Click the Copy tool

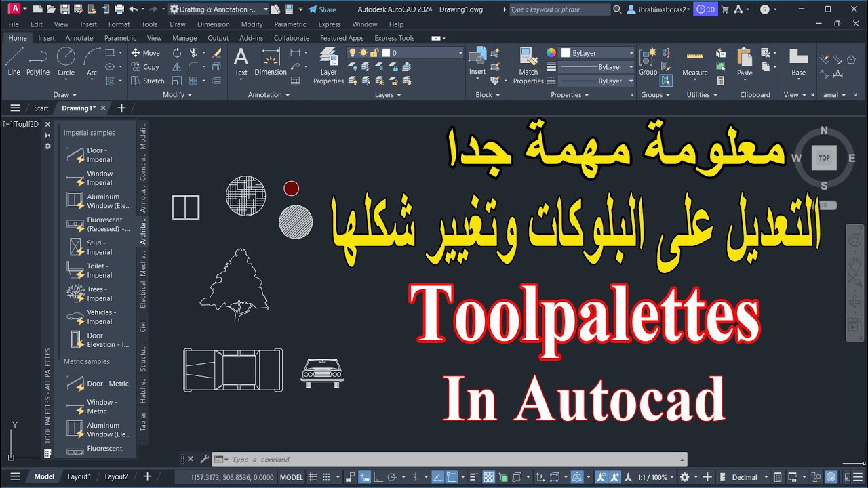click(145, 67)
